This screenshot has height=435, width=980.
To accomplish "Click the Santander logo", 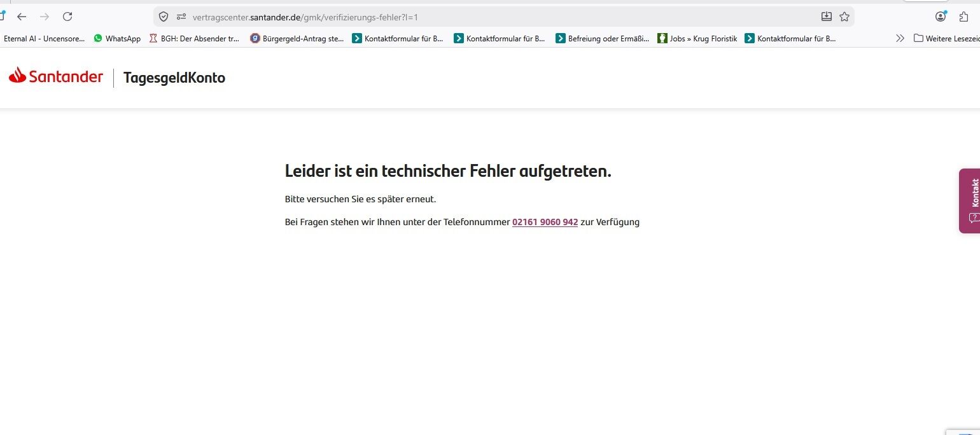I will click(56, 77).
